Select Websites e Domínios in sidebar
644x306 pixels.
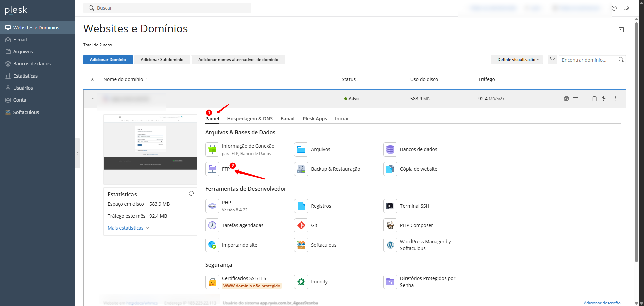(38, 28)
